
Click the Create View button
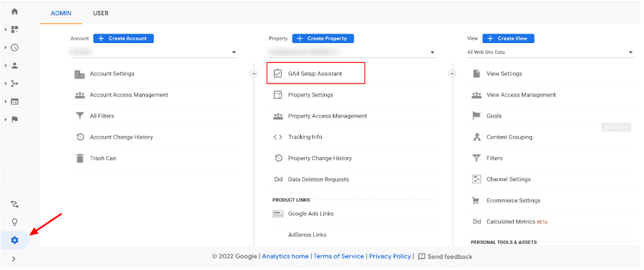coord(508,38)
